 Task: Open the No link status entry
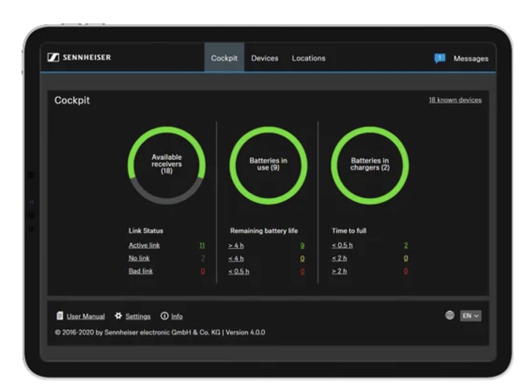(139, 258)
